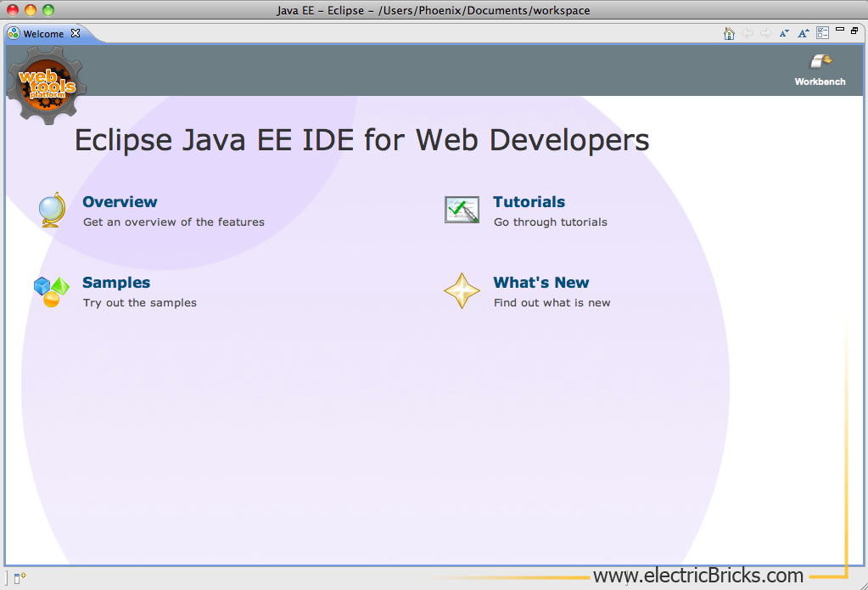Click the Navigate Forward arrow icon
This screenshot has width=868, height=590.
tap(766, 32)
